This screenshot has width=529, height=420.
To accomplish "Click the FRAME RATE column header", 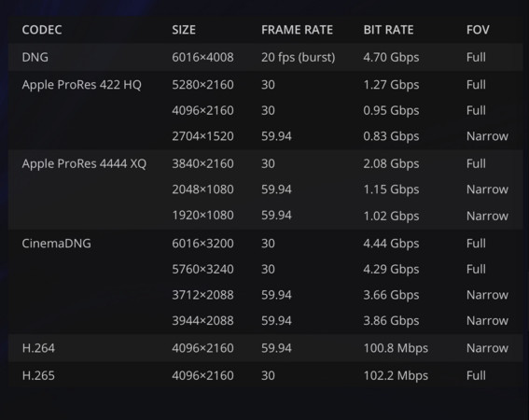I will coord(297,30).
